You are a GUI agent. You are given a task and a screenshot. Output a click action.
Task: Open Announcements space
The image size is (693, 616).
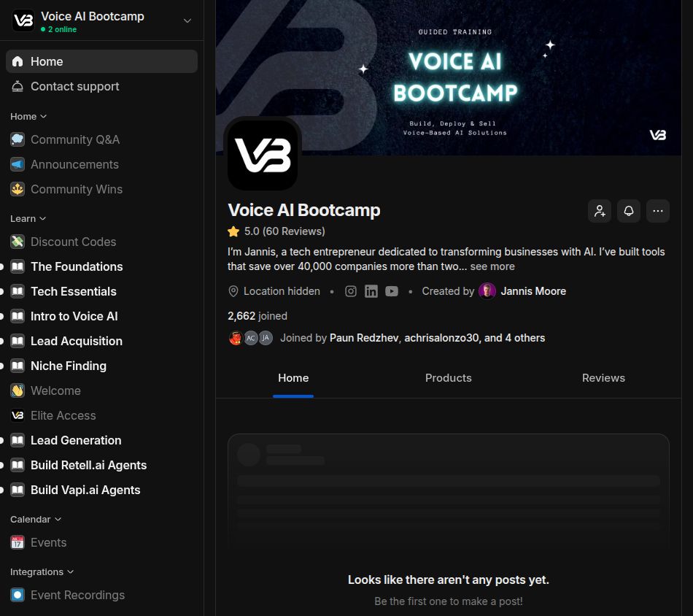click(101, 164)
